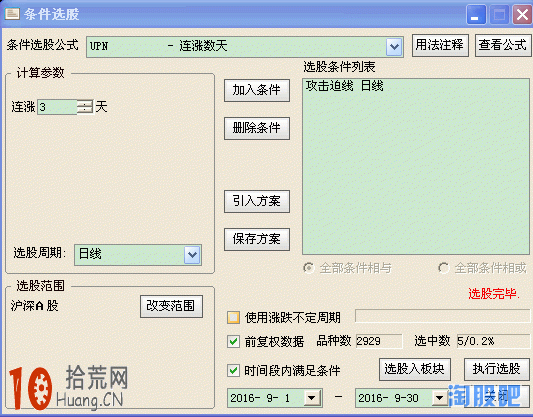Select the 全部条件相与 radio button

[309, 268]
